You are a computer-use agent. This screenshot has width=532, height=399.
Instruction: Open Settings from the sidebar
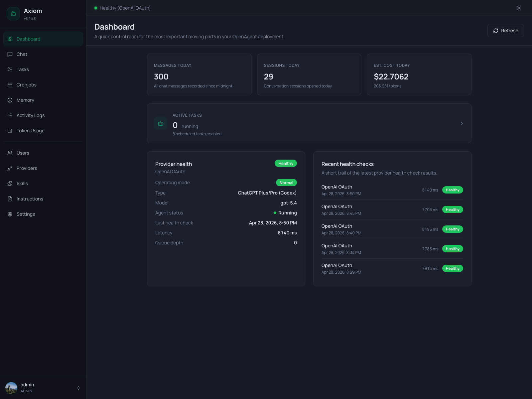click(26, 214)
